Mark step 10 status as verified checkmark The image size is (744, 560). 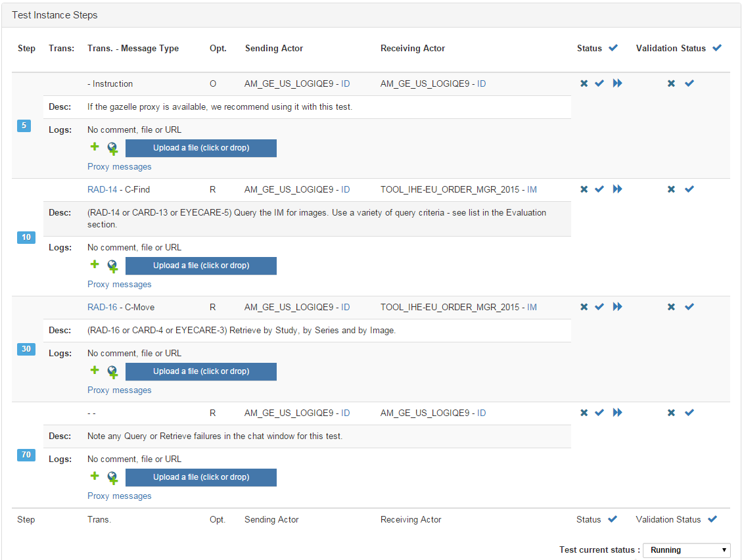pyautogui.click(x=599, y=189)
